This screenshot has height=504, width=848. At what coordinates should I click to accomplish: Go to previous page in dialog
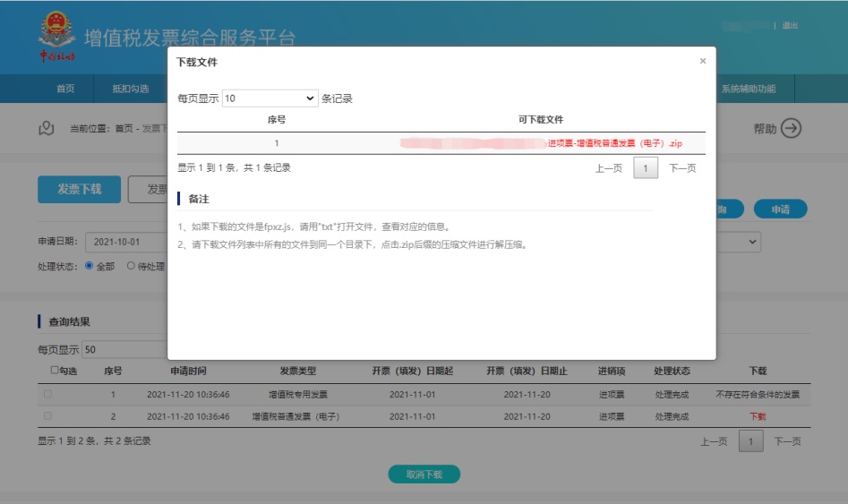[608, 168]
